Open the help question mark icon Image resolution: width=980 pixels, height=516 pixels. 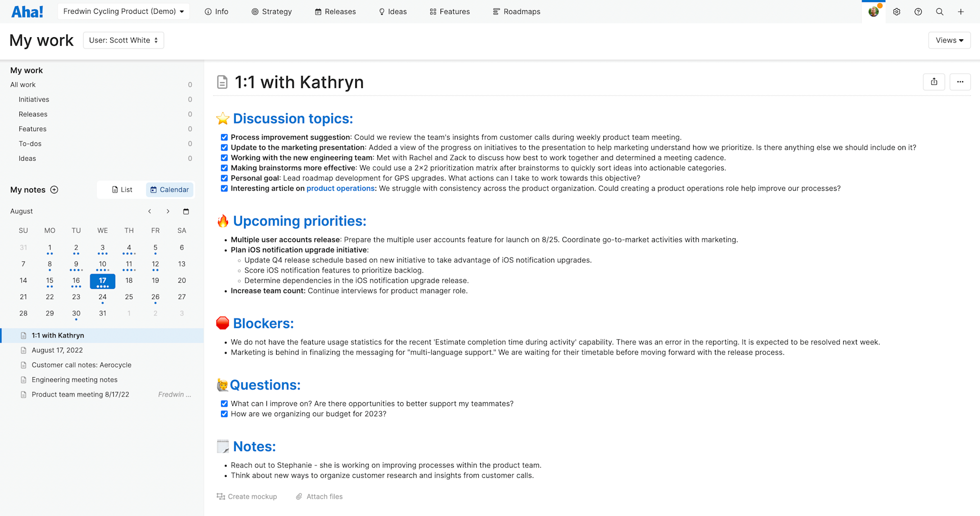click(918, 12)
